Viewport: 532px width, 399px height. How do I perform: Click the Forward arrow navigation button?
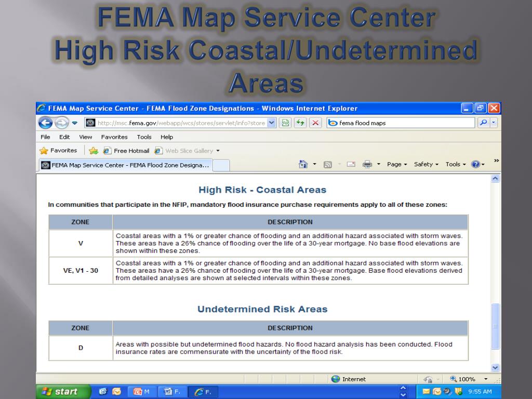pyautogui.click(x=62, y=123)
